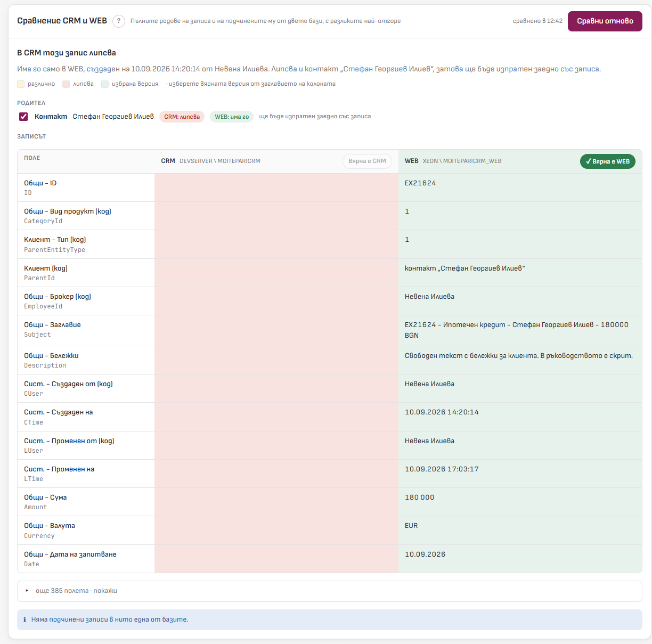Image resolution: width=652 pixels, height=644 pixels.
Task: Click the Общи – ID field label
Action: (x=40, y=183)
